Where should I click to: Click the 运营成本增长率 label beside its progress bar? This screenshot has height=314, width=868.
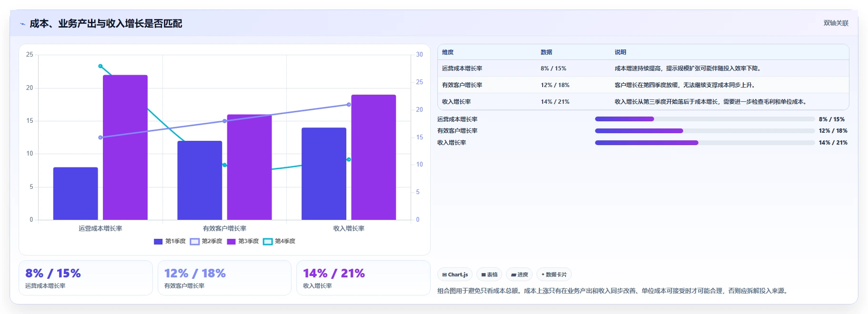457,119
